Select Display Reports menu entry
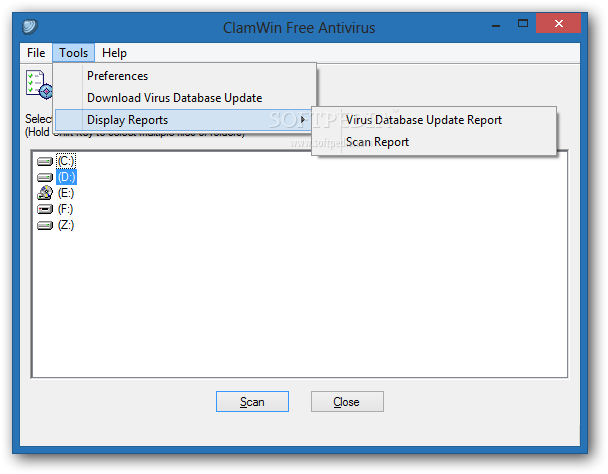Image resolution: width=608 pixels, height=474 pixels. (185, 120)
